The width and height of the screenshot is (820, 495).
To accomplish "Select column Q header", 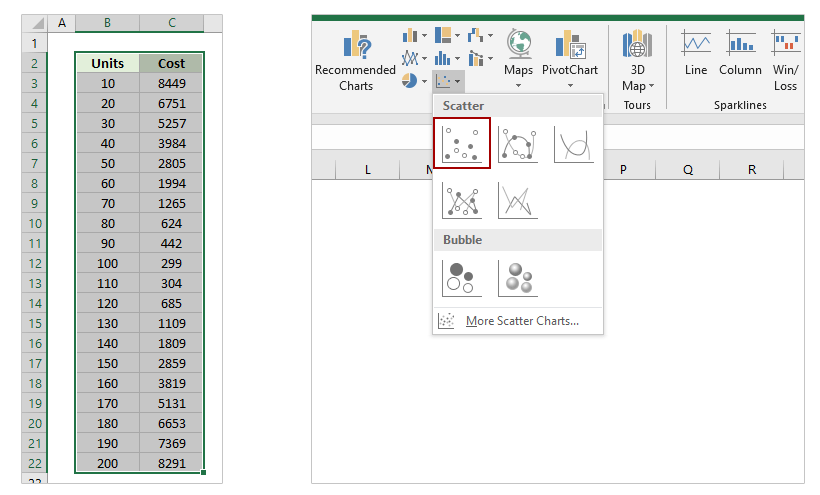I will [688, 169].
